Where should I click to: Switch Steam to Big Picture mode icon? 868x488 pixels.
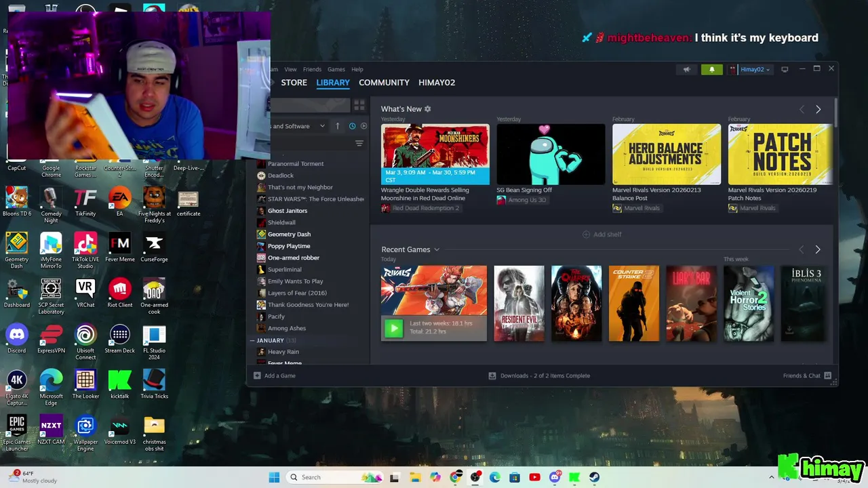pos(785,69)
